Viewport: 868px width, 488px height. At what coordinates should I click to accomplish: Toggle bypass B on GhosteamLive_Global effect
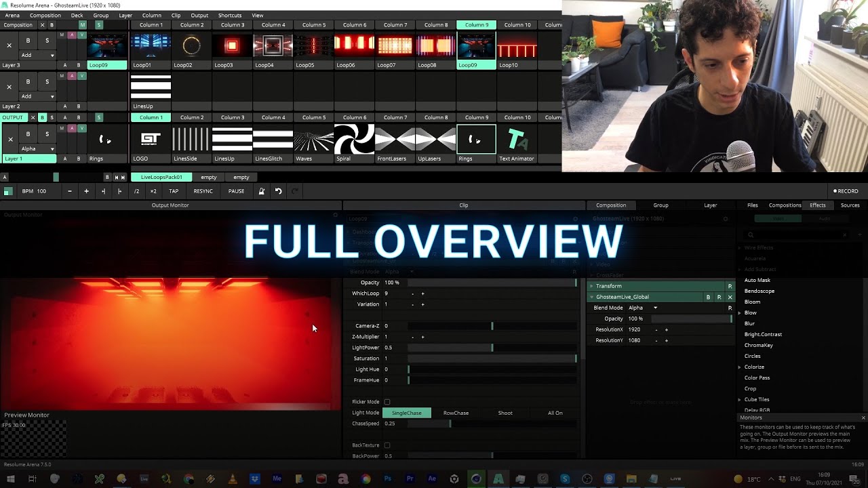708,297
